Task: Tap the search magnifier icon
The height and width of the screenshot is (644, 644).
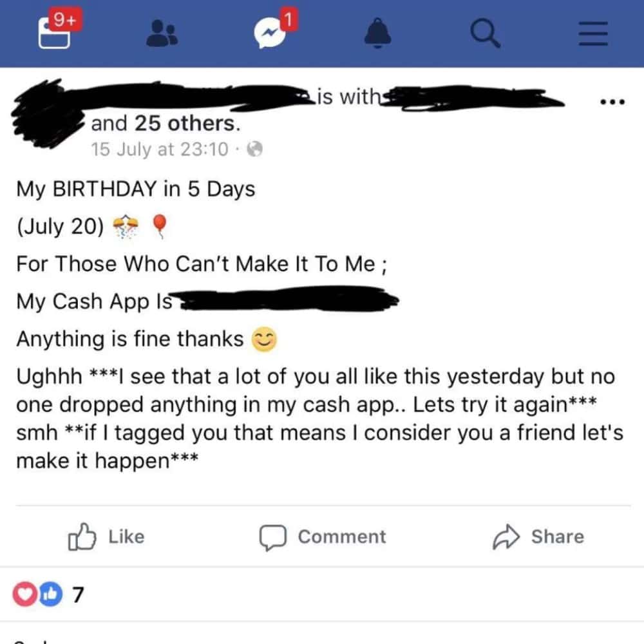Action: [x=485, y=33]
